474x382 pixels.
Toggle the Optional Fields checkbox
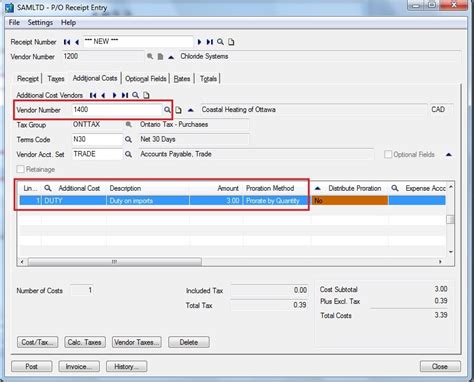point(388,154)
